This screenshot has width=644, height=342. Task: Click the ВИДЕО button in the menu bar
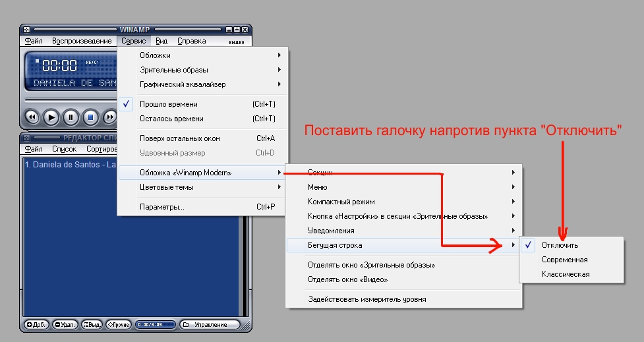236,42
